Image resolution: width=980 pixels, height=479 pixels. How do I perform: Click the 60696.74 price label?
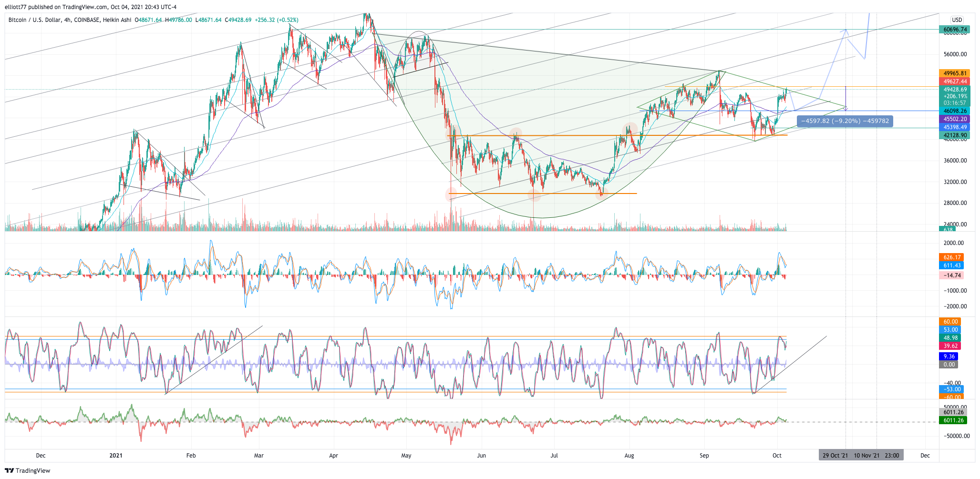[x=955, y=30]
